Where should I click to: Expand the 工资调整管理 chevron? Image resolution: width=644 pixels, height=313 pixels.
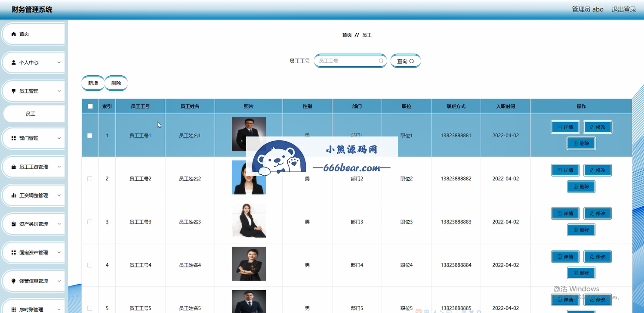click(x=59, y=195)
